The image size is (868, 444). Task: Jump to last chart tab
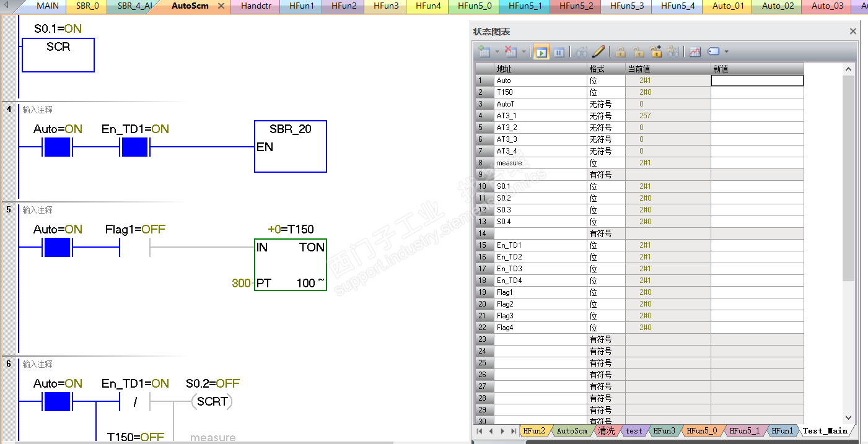tap(513, 431)
